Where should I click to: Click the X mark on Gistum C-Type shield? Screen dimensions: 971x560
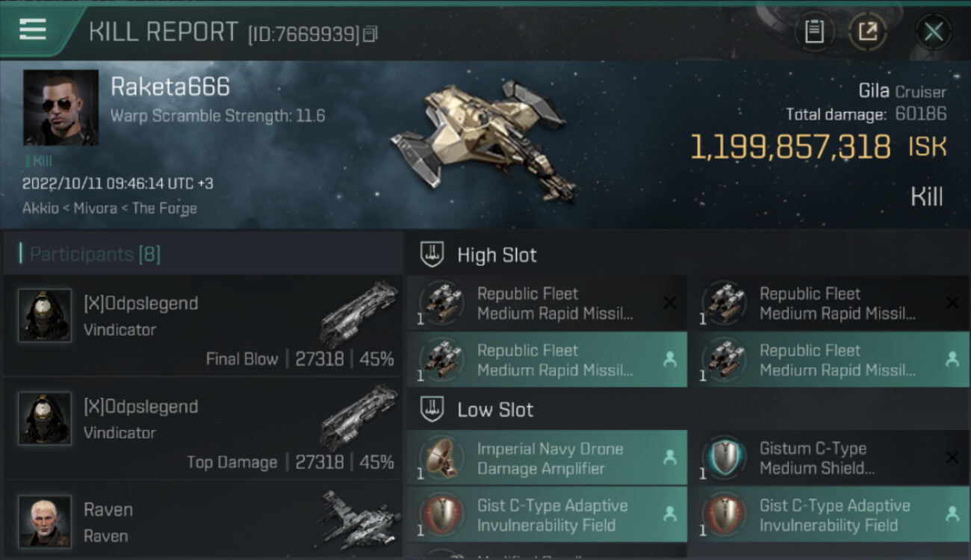coord(952,457)
